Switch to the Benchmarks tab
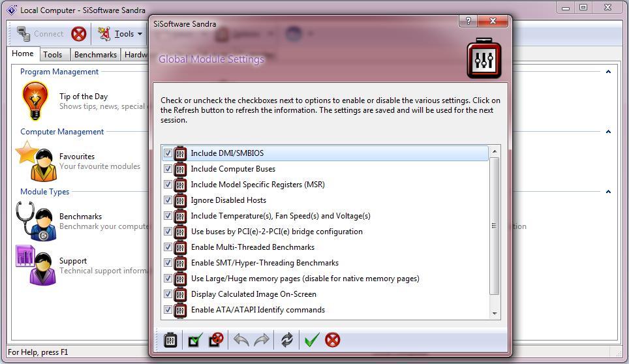Screen dimensions: 629x364 pos(95,55)
